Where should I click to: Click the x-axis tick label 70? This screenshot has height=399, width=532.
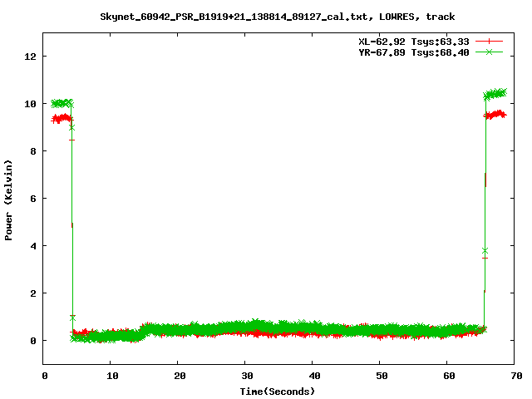pos(516,376)
